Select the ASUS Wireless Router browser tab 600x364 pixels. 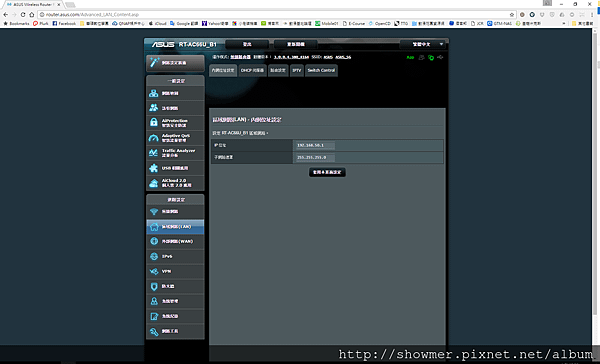click(33, 5)
